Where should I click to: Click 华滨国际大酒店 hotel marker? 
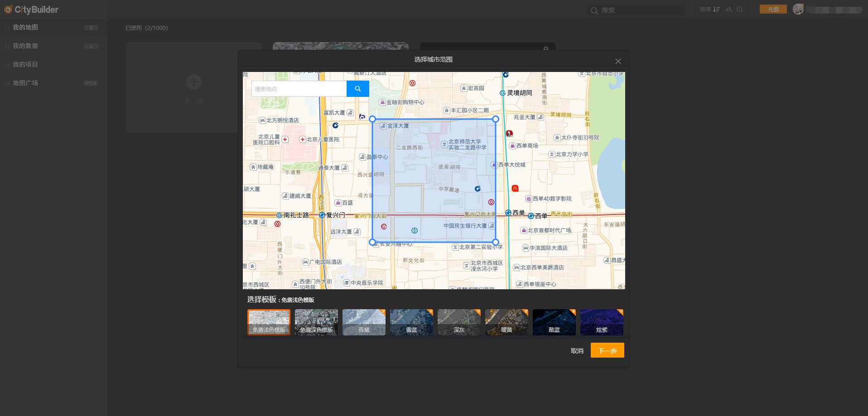(x=526, y=248)
